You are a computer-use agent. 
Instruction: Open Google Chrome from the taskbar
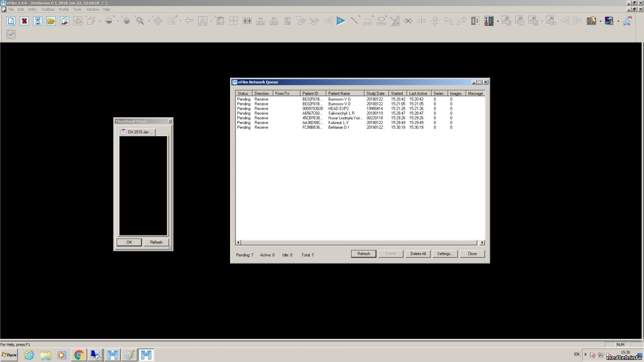(79, 355)
